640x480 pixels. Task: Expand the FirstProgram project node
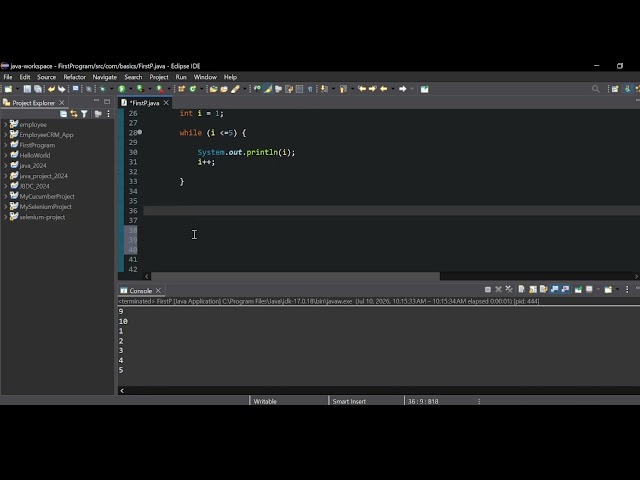point(5,145)
